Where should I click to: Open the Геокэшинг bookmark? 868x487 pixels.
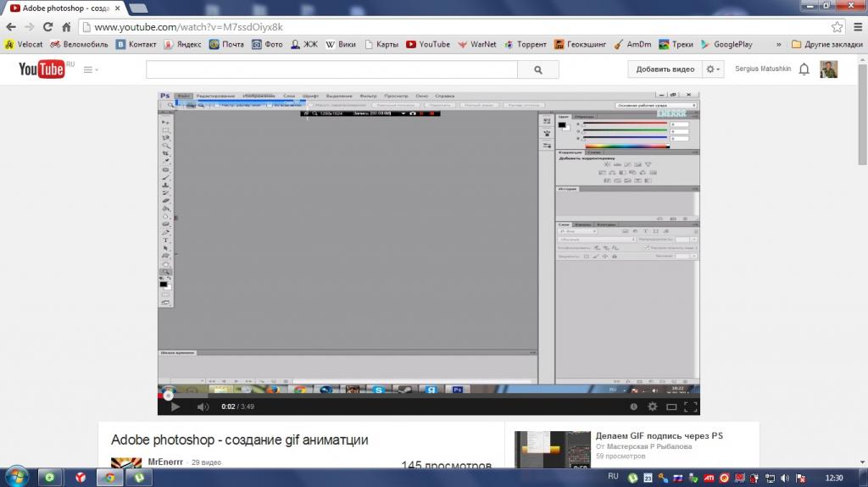[580, 44]
